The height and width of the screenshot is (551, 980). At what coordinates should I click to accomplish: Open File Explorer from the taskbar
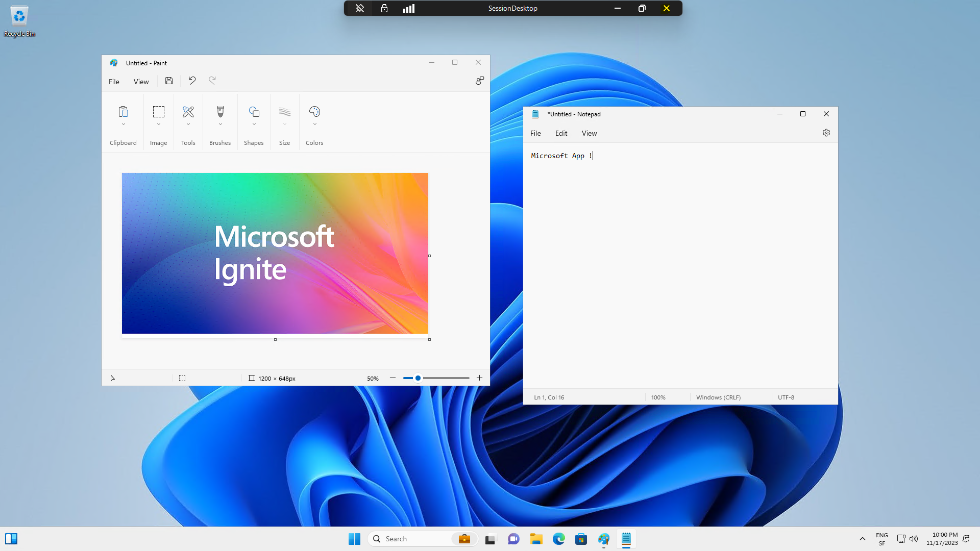[536, 539]
